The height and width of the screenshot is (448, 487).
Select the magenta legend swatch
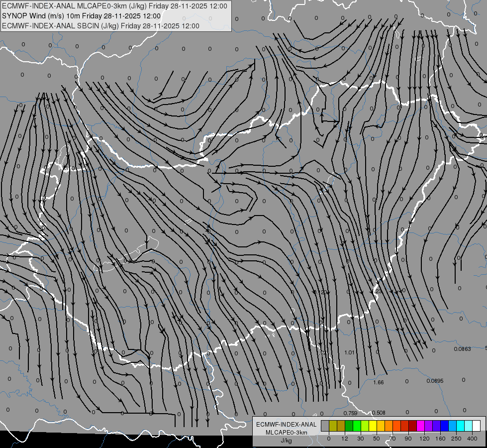tap(420, 426)
